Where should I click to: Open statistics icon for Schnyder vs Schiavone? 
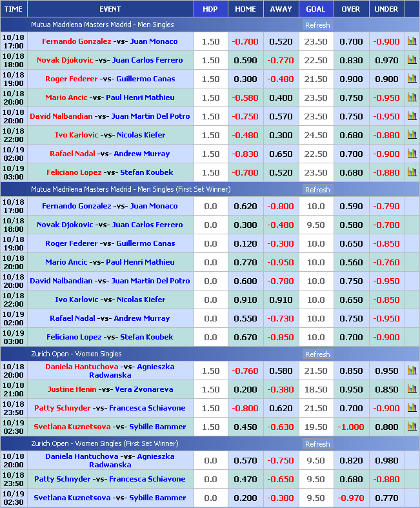[412, 408]
